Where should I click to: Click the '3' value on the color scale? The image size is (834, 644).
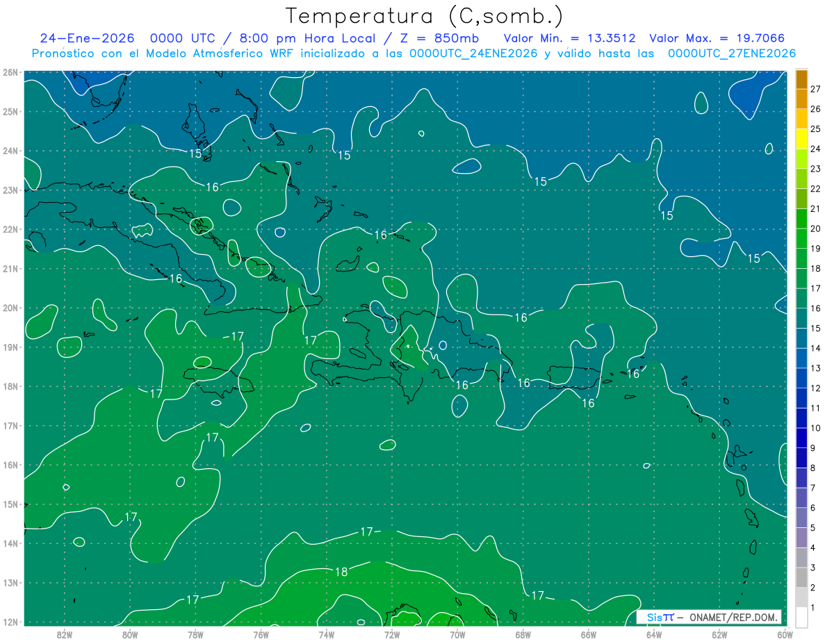813,568
